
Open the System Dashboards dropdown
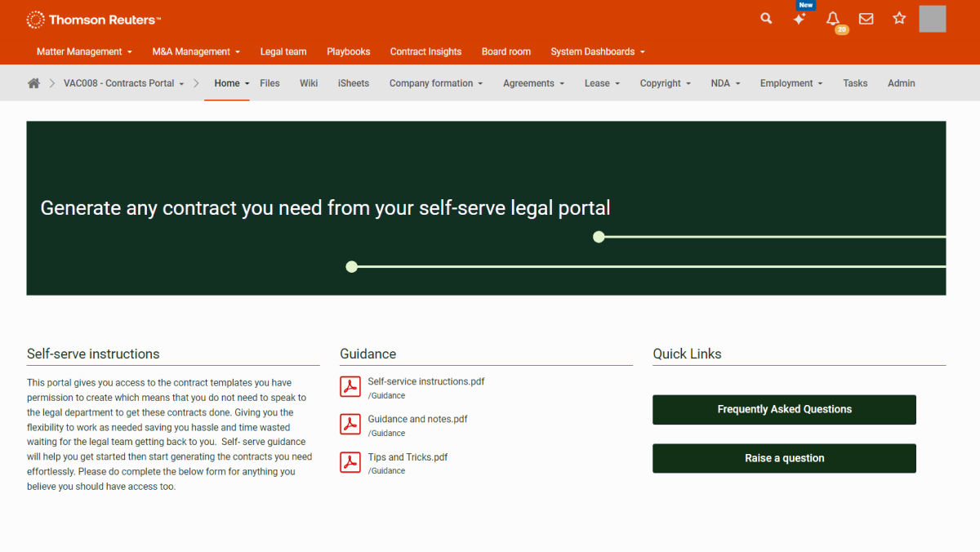point(597,51)
